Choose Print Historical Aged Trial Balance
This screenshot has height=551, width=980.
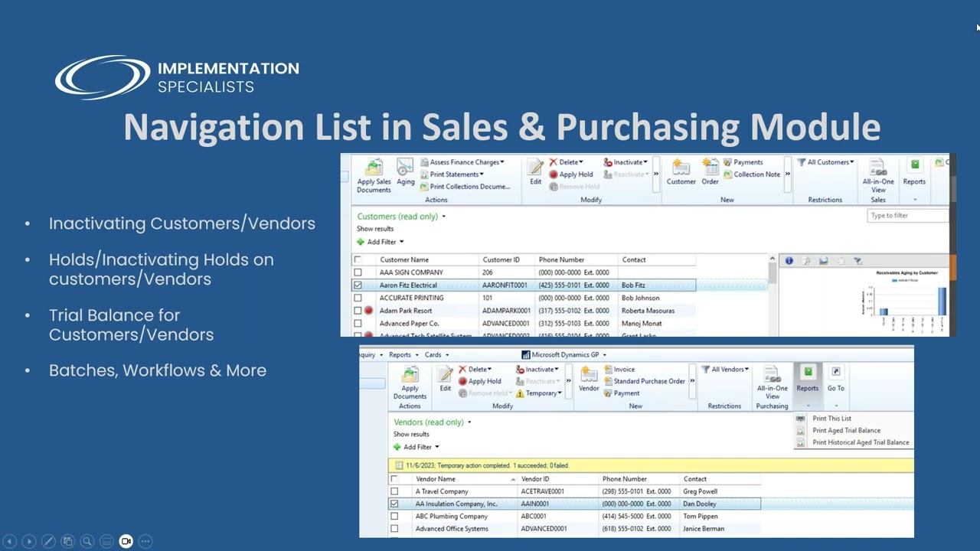[861, 442]
